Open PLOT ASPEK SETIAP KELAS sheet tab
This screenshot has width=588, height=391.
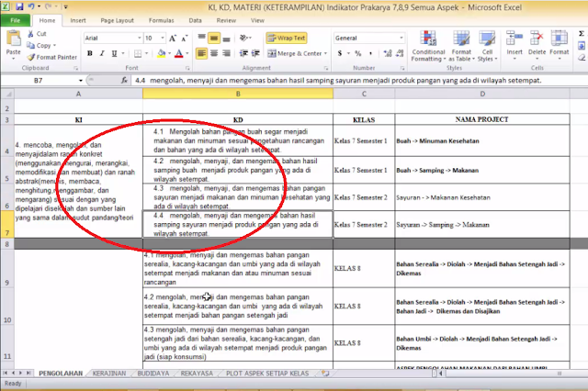(x=267, y=373)
